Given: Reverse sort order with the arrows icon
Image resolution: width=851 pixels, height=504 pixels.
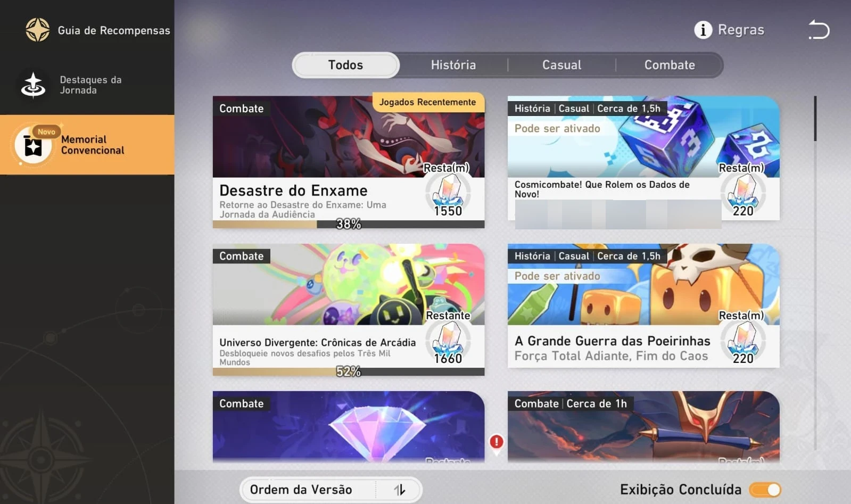Looking at the screenshot, I should point(400,490).
